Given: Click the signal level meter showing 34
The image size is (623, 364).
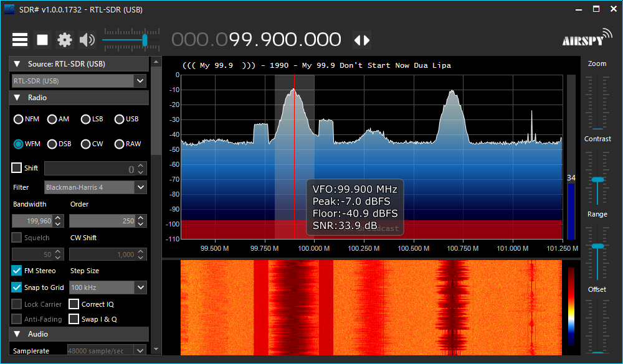Looking at the screenshot, I should [x=571, y=157].
